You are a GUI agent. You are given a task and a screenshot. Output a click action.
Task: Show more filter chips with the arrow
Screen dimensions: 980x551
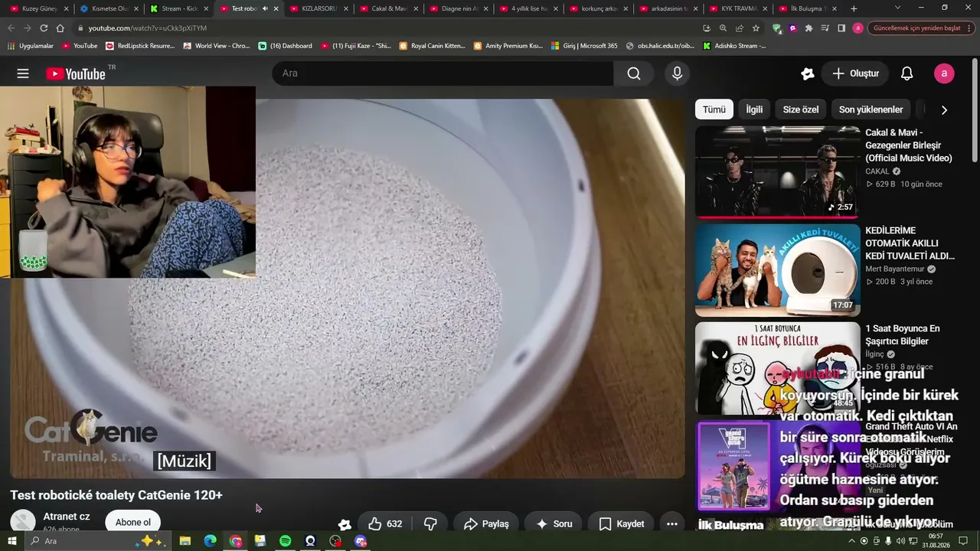[x=944, y=109]
